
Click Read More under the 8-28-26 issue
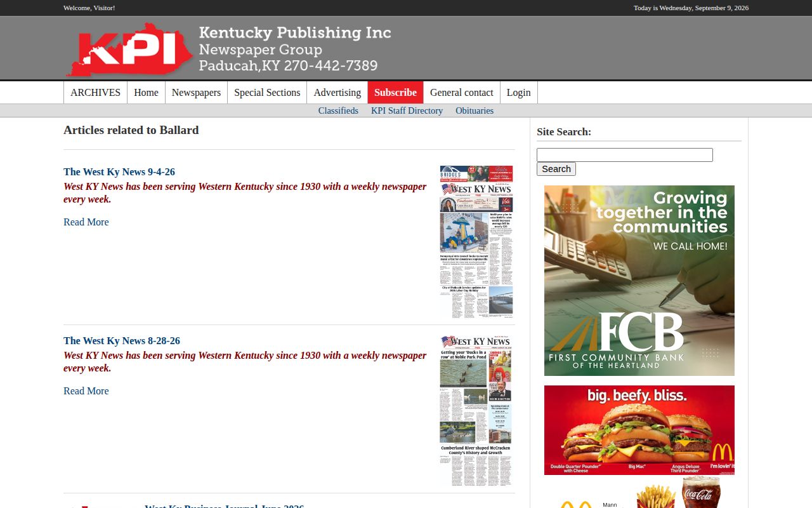86,391
